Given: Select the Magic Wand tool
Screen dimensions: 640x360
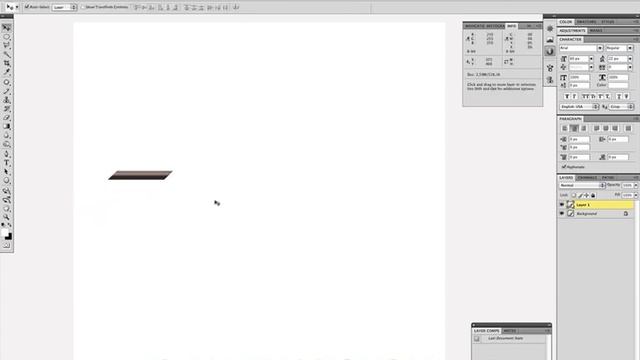Looking at the screenshot, I should (x=7, y=55).
